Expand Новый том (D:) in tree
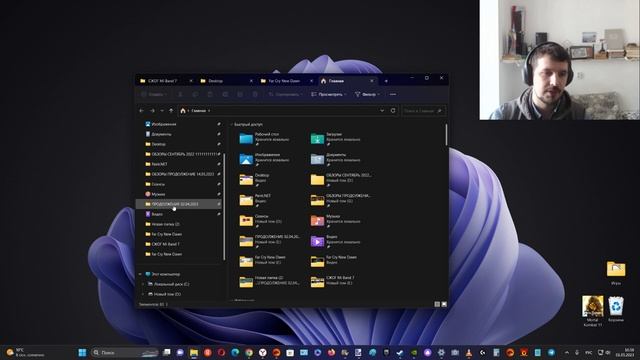The image size is (640, 360). click(x=142, y=294)
